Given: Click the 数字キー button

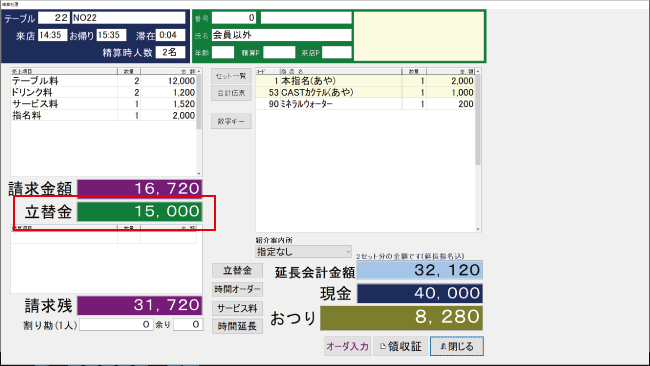Looking at the screenshot, I should pyautogui.click(x=231, y=121).
